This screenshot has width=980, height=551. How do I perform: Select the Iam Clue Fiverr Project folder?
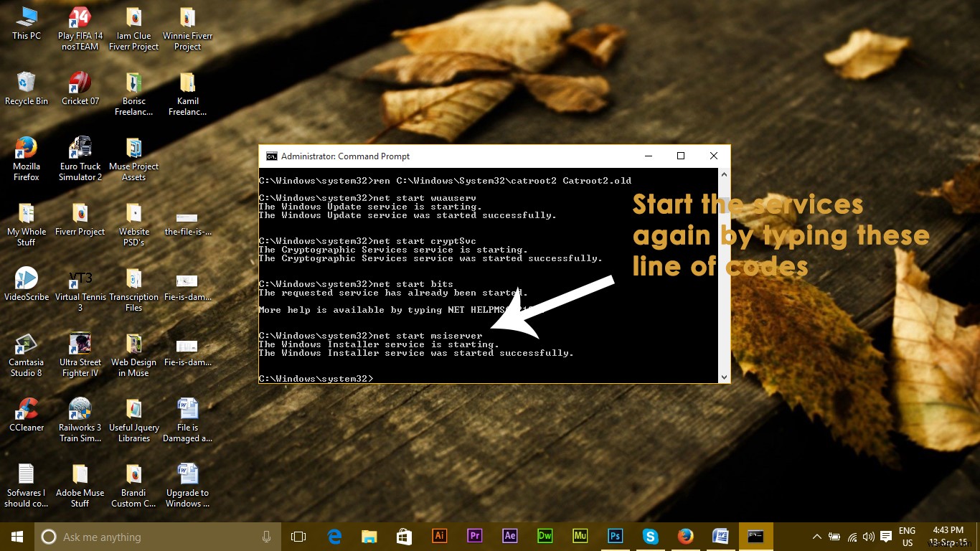coord(134,29)
